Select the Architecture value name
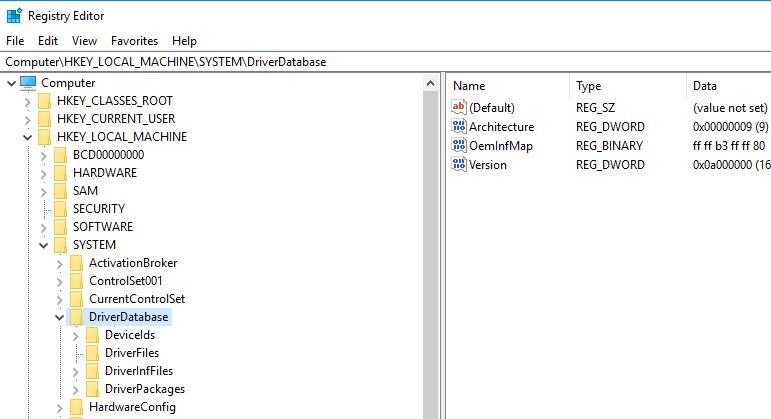Viewport: 771px width, 419px height. tap(502, 126)
